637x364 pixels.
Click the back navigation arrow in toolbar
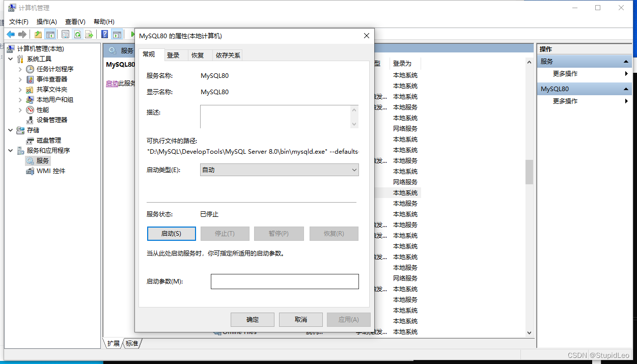tap(11, 34)
